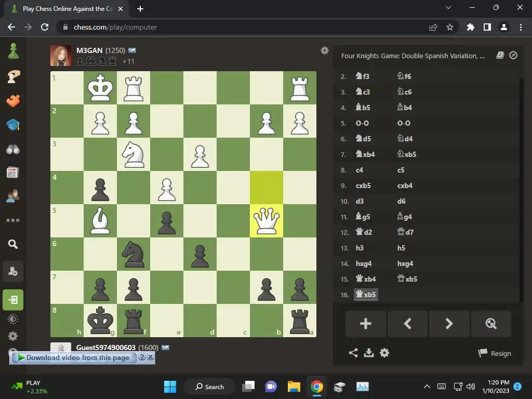Select move 2 Nf3
Image resolution: width=532 pixels, height=399 pixels.
tap(362, 76)
